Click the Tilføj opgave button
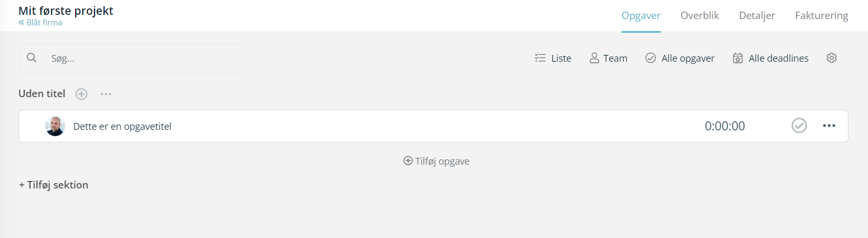This screenshot has width=868, height=238. 437,161
